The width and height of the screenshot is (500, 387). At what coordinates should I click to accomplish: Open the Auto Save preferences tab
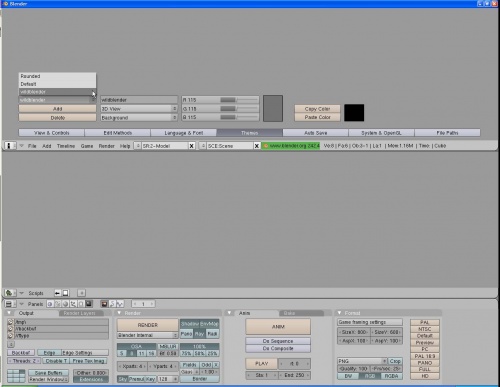pos(315,133)
